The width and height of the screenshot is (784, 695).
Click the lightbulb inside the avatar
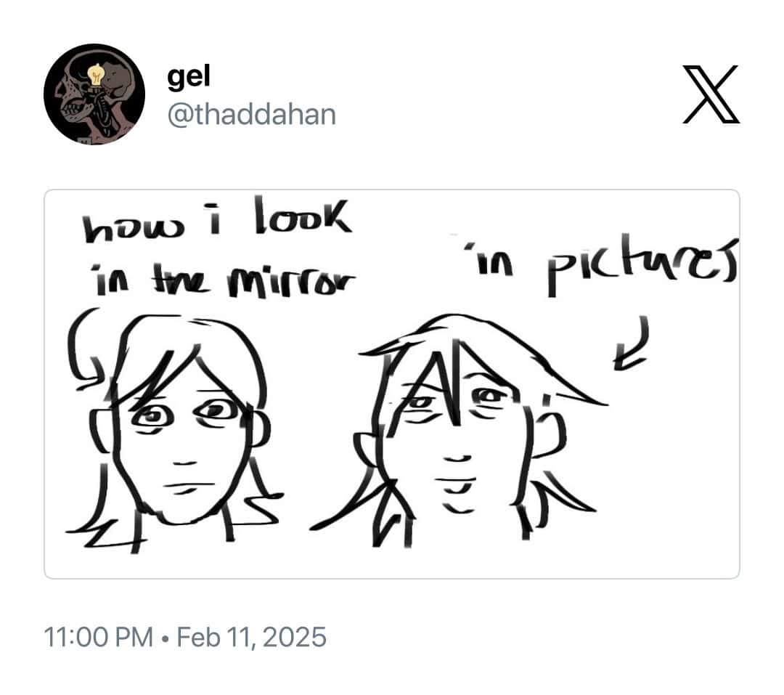[96, 75]
